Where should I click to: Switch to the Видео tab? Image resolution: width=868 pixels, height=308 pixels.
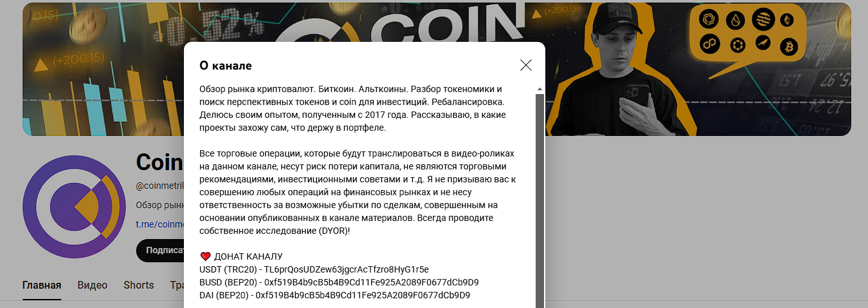point(92,285)
